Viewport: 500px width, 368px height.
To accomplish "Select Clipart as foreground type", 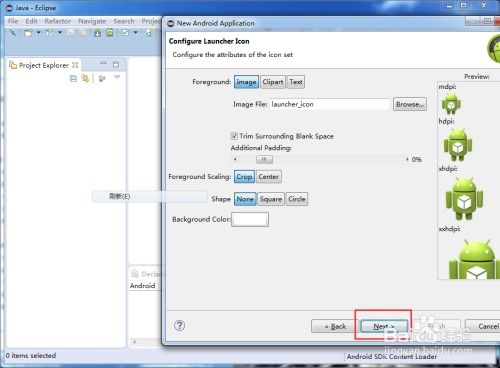I will coord(273,82).
